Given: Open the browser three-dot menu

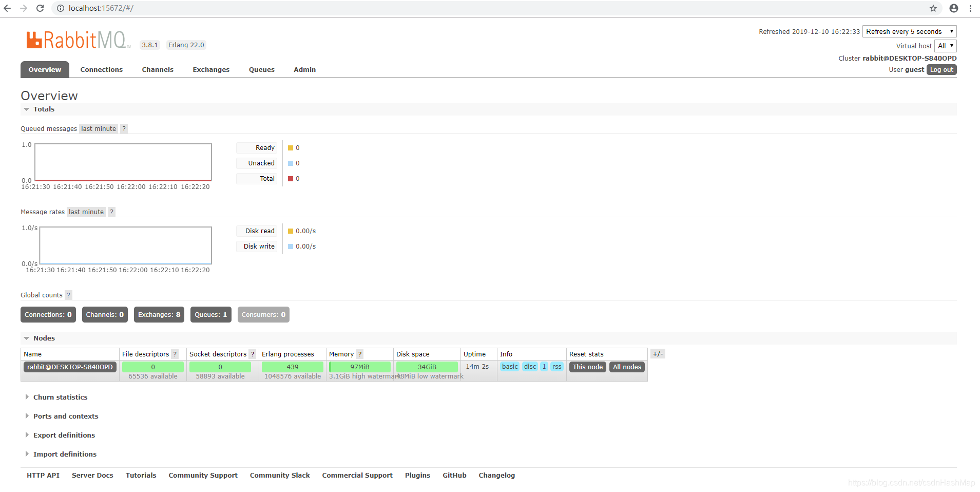Looking at the screenshot, I should pyautogui.click(x=970, y=8).
